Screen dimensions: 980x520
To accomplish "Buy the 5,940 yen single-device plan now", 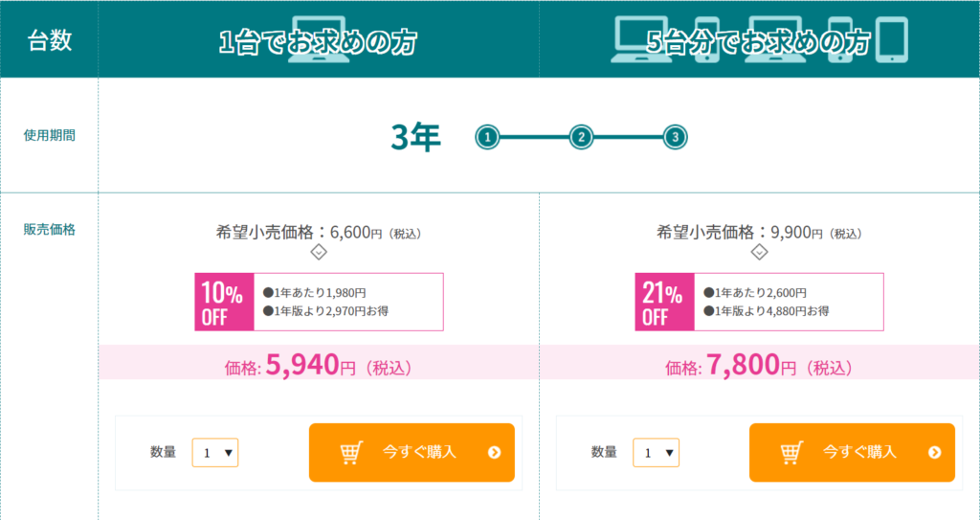I will [412, 452].
